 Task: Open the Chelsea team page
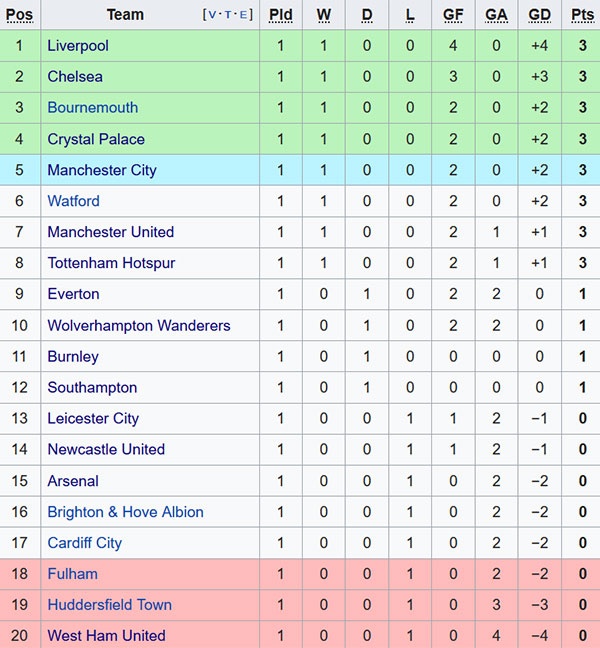[75, 77]
